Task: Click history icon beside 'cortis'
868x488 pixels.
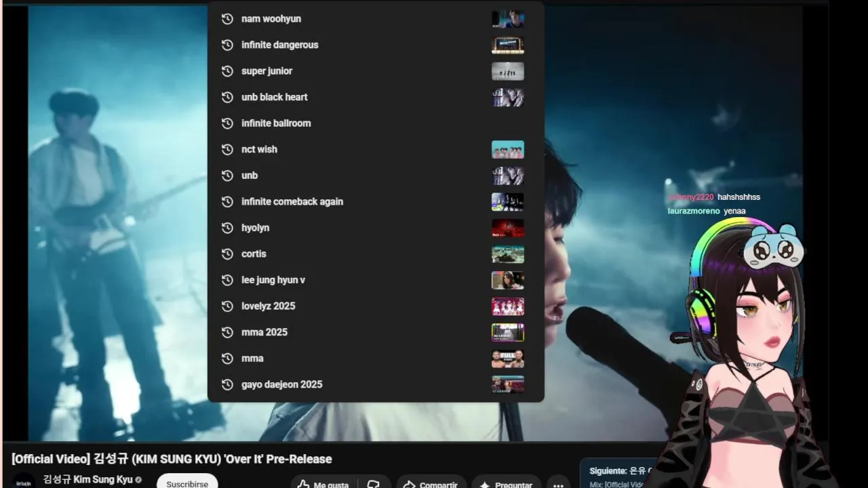Action: 227,253
